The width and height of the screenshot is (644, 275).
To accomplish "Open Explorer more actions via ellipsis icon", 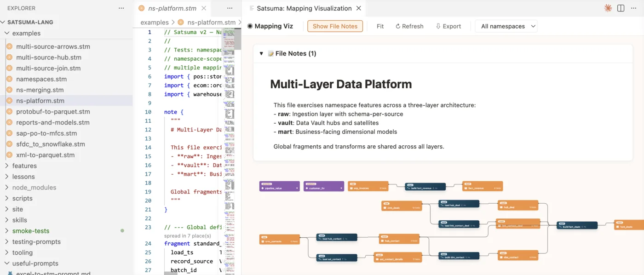I will [121, 8].
